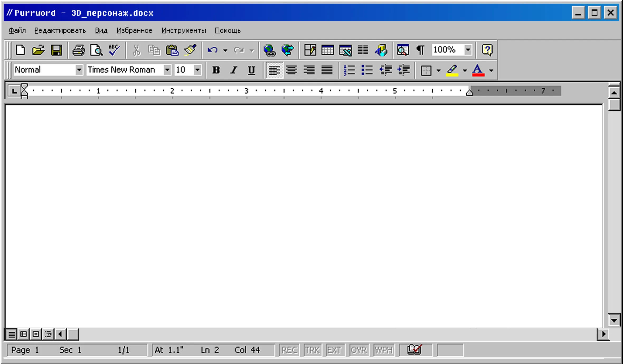The width and height of the screenshot is (623, 364).
Task: Expand the Times New Roman font list
Action: click(167, 70)
